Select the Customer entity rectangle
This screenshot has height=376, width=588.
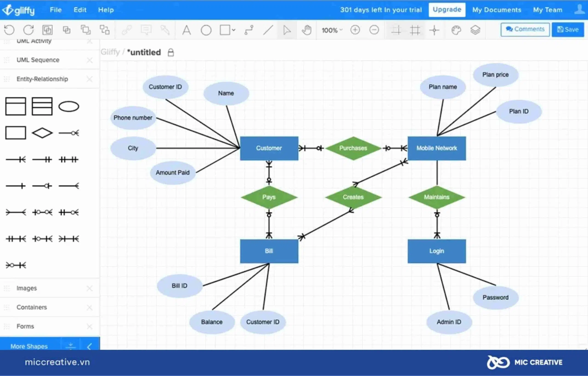pos(269,148)
